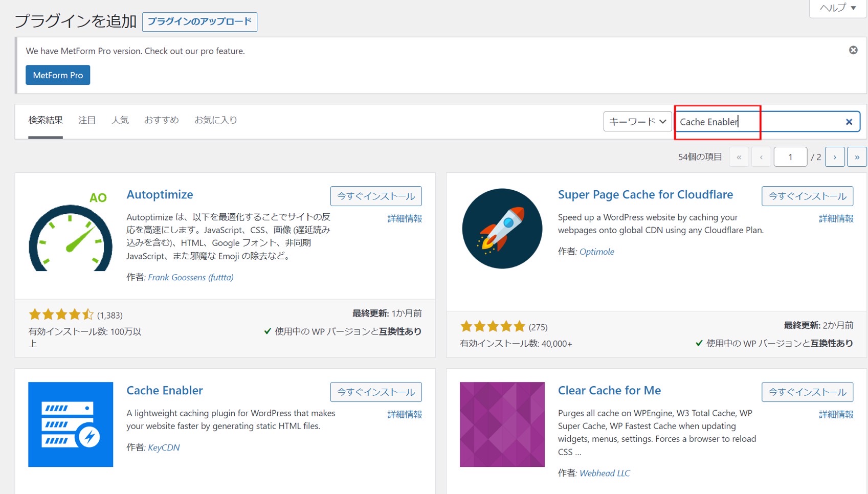Open author Optimole link
This screenshot has width=868, height=494.
597,252
